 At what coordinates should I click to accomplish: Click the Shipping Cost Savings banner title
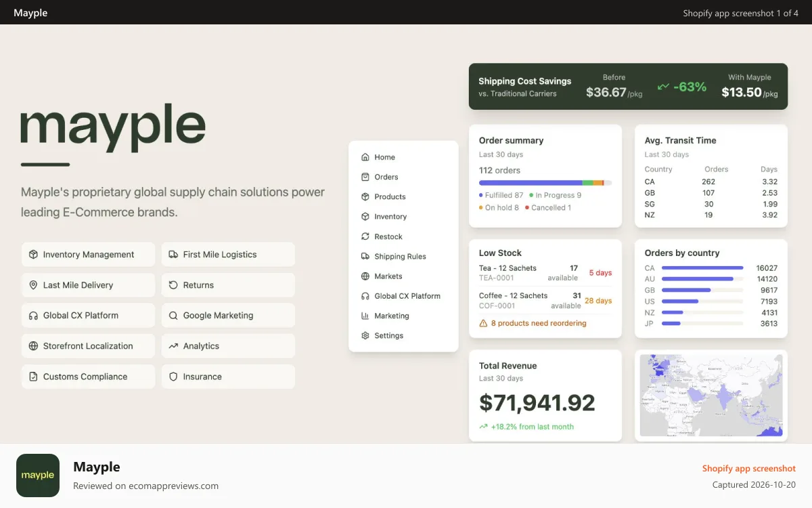(524, 81)
